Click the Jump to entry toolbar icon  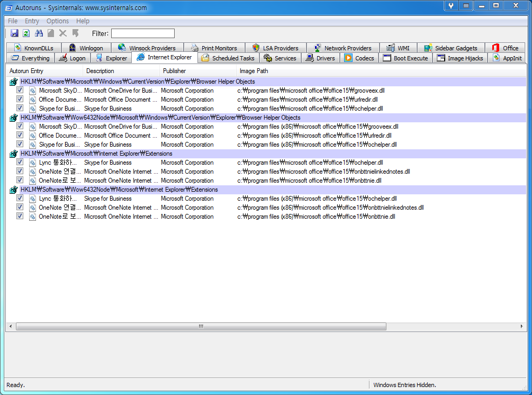coord(75,33)
